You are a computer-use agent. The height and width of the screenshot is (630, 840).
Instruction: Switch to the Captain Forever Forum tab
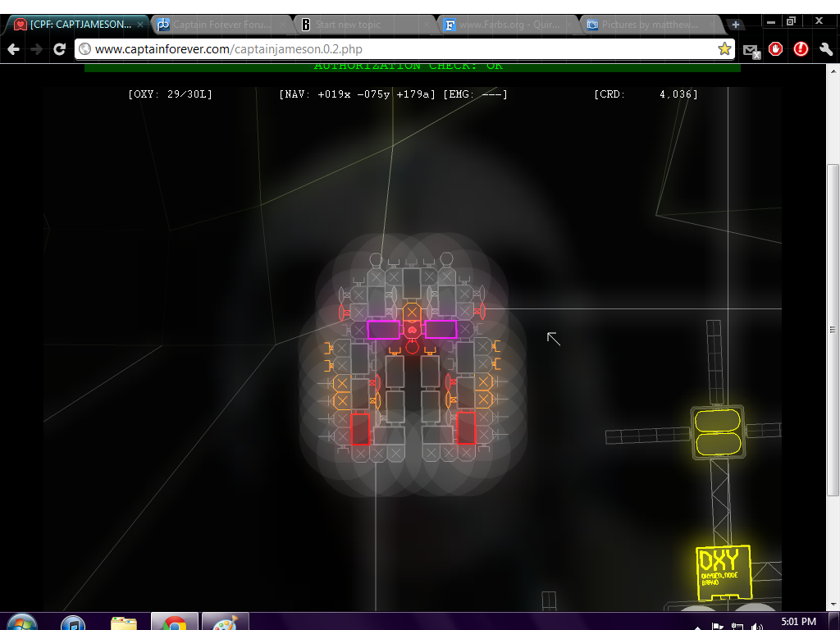(221, 25)
